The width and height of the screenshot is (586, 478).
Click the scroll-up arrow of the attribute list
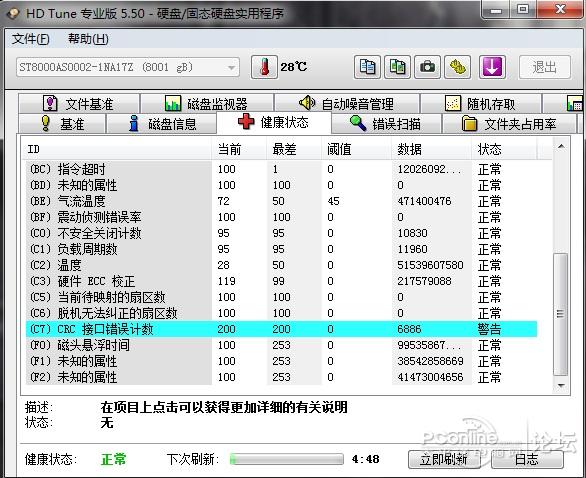(561, 147)
